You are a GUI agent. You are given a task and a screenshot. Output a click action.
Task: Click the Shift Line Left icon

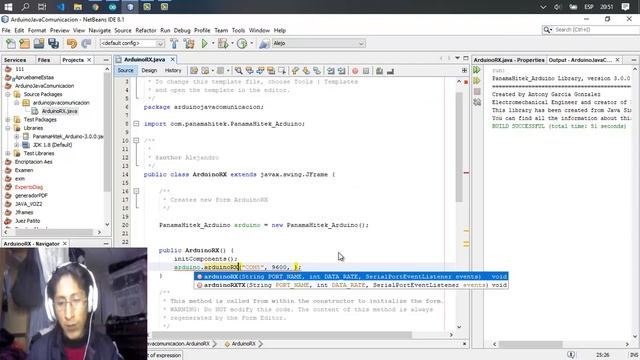click(331, 71)
